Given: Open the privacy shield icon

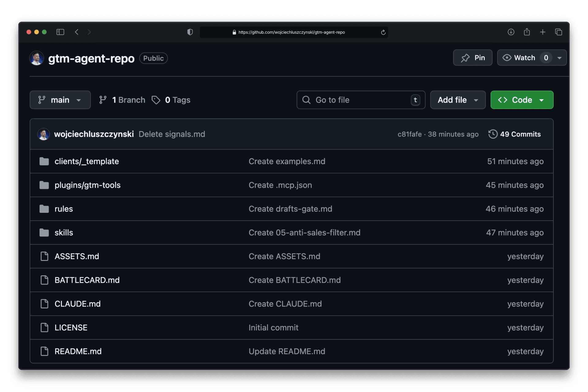Looking at the screenshot, I should click(190, 32).
